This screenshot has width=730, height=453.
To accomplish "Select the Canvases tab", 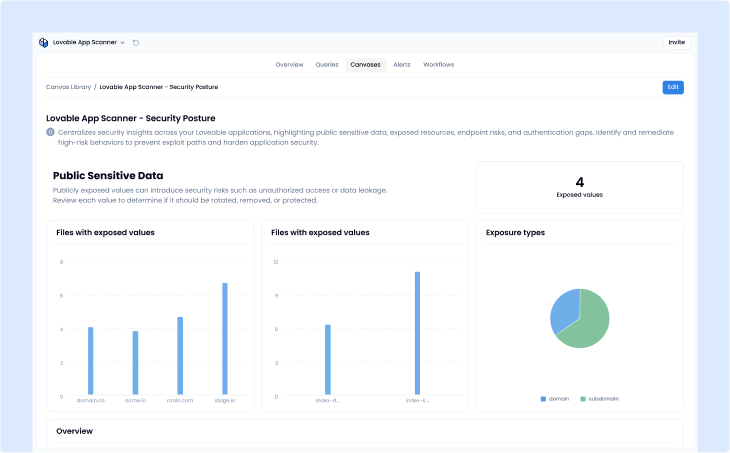I will tap(365, 64).
